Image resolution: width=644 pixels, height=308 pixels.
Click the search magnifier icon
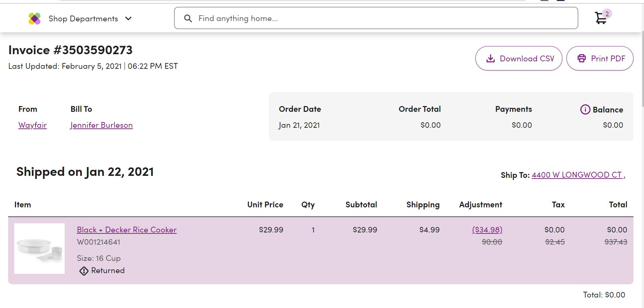(188, 18)
